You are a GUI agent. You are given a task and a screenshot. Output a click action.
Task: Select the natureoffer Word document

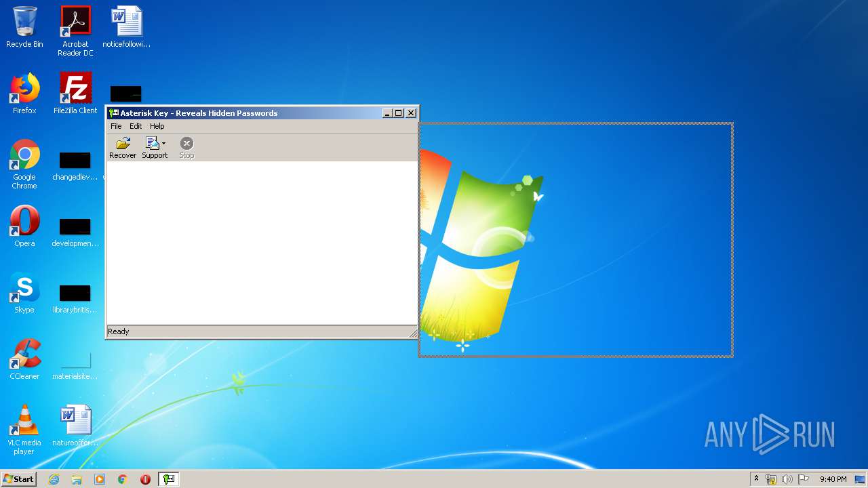75,426
